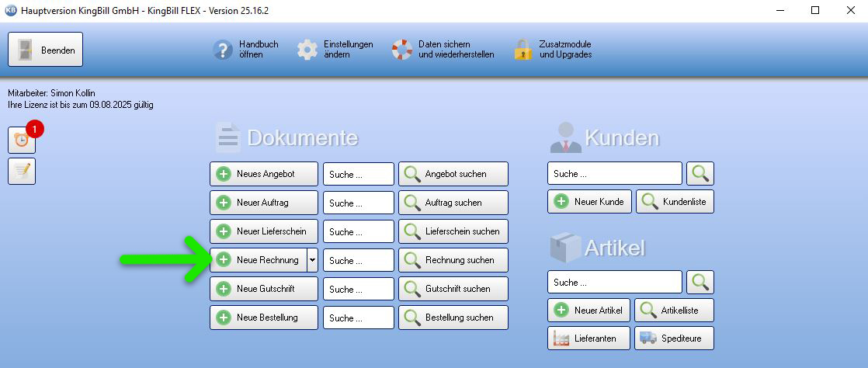
Task: Click Angebot suchen button
Action: (x=453, y=174)
